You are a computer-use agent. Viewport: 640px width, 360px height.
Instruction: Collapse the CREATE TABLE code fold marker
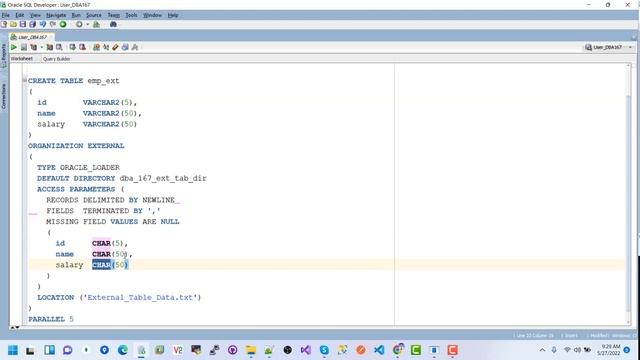24,80
